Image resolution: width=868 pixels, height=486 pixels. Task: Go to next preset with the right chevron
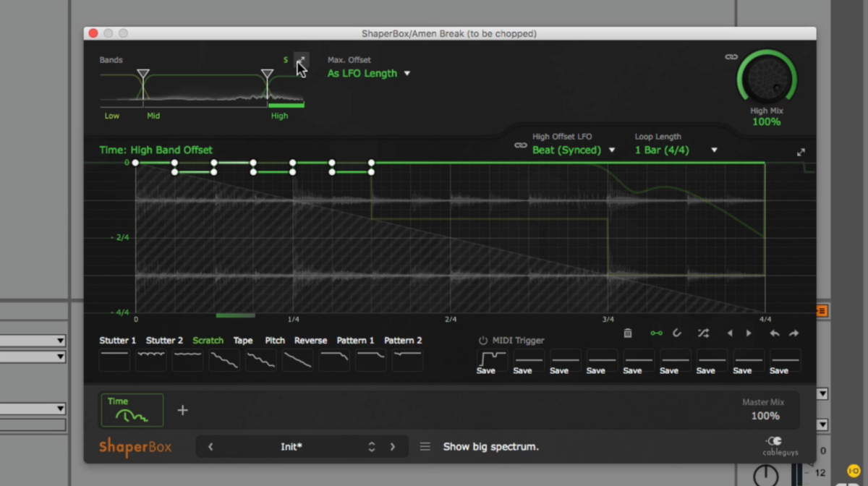click(393, 447)
